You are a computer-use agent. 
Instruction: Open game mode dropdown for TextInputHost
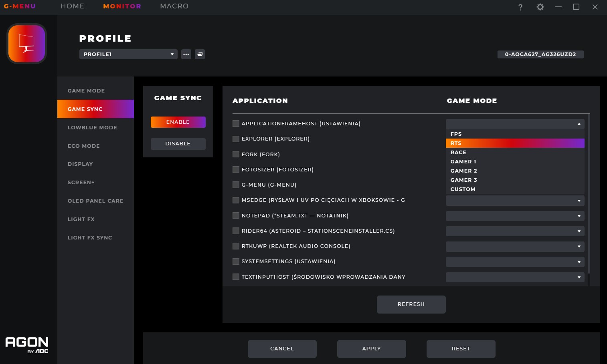[x=515, y=277]
